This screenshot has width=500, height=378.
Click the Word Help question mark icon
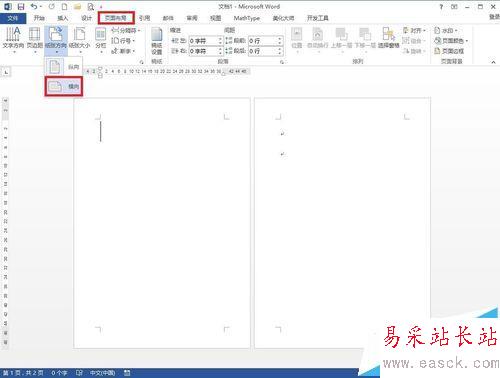(x=441, y=7)
